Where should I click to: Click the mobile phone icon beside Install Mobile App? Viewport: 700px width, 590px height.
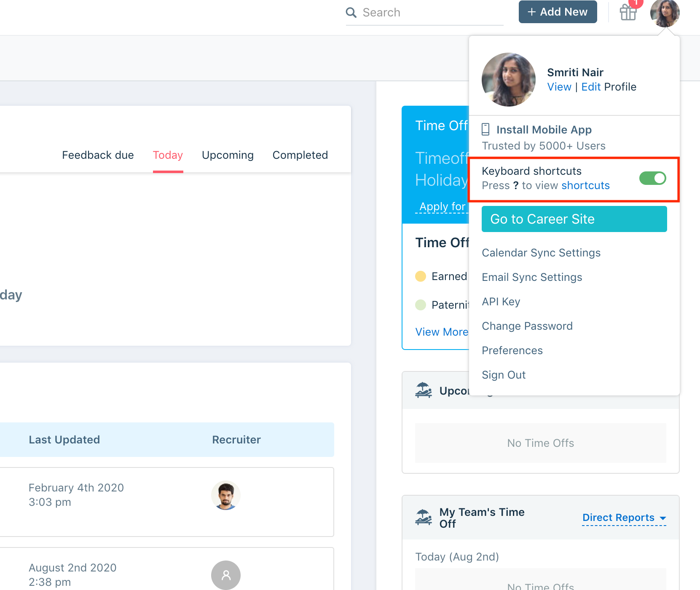click(x=485, y=129)
